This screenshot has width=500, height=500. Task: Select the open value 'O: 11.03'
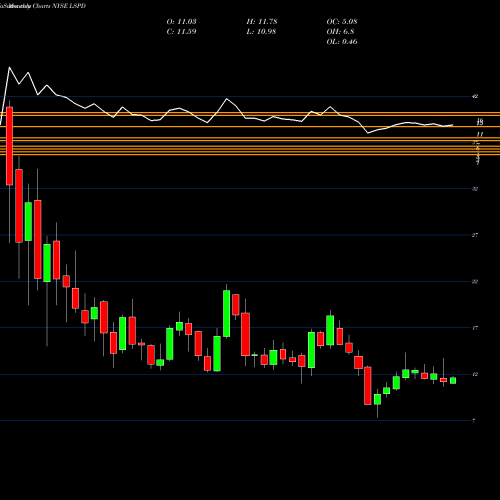[x=181, y=22]
